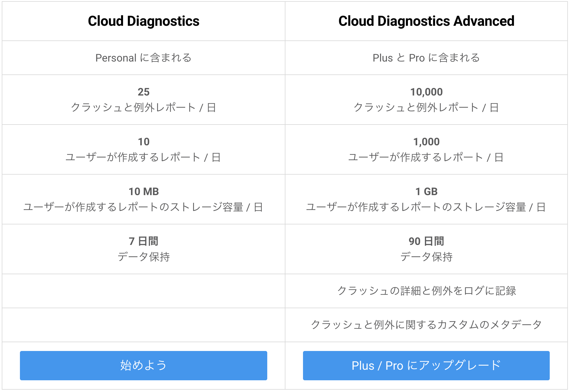Click the 1 GB storage value
Viewport: 572px width, 392px height.
click(x=426, y=192)
